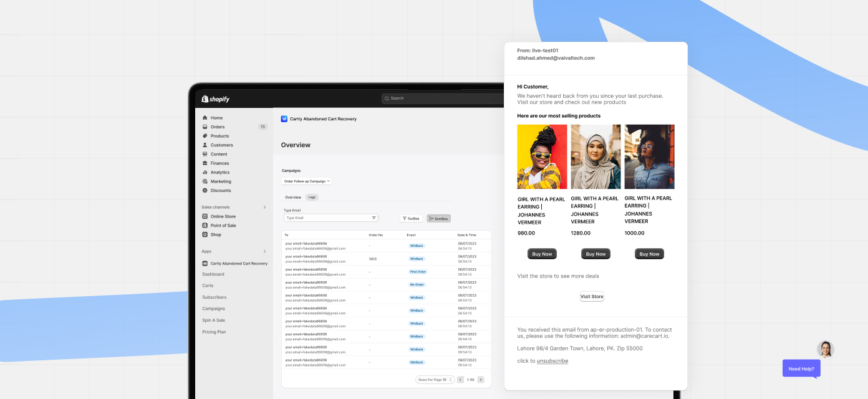Toggle the OutBox filter button

point(412,219)
